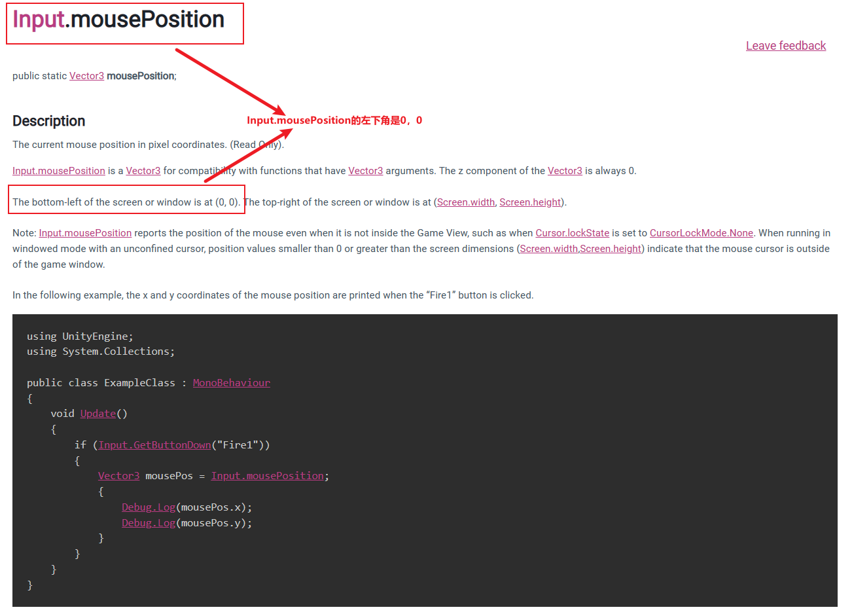
Task: Click Screen.width link in the Note paragraph
Action: [x=549, y=249]
